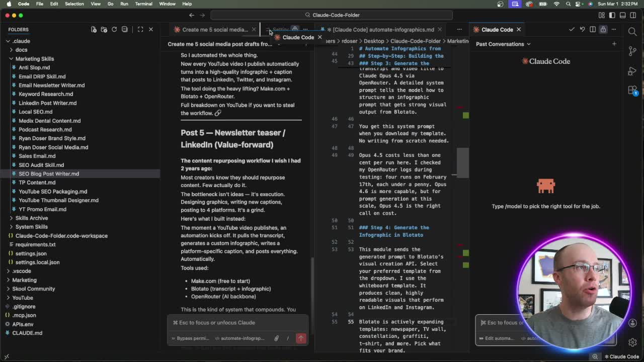
Task: Toggle secondary sidebar visibility
Action: (x=633, y=15)
